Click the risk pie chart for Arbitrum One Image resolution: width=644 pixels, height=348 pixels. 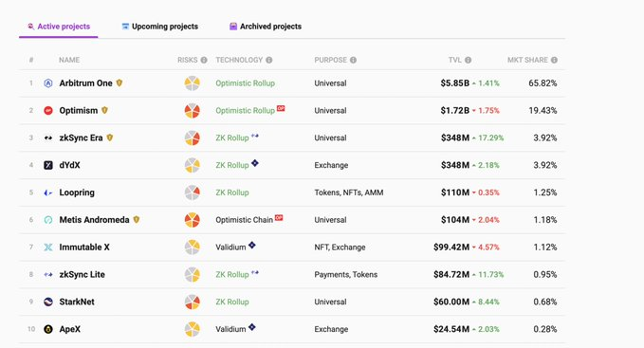(x=192, y=83)
